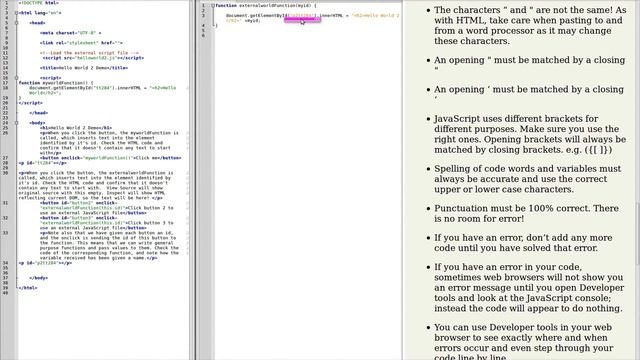
Task: Collapse the head tag fold marker
Action: click(x=16, y=23)
